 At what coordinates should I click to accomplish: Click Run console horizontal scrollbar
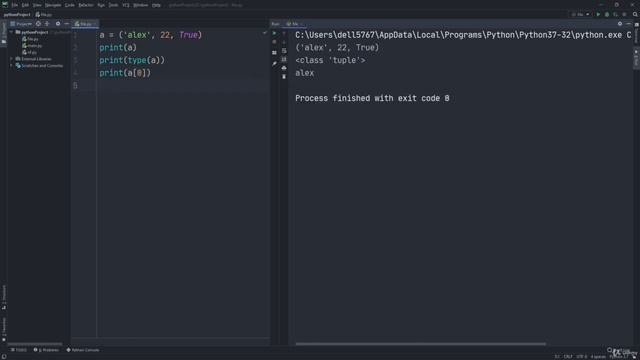pyautogui.click(x=420, y=344)
